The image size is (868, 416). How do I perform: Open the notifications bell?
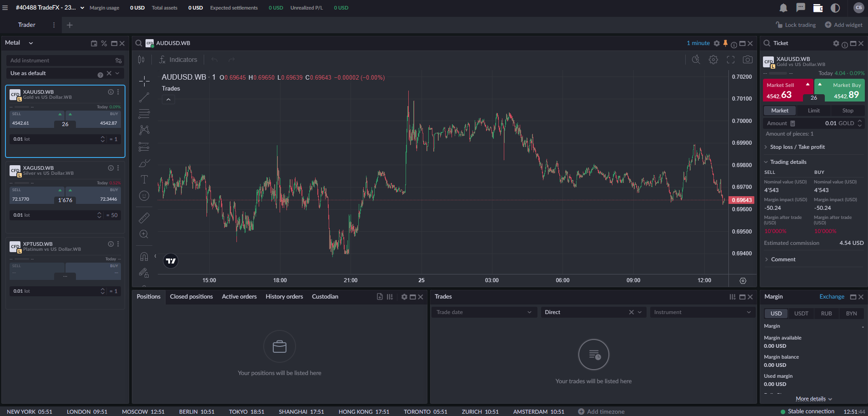click(783, 8)
